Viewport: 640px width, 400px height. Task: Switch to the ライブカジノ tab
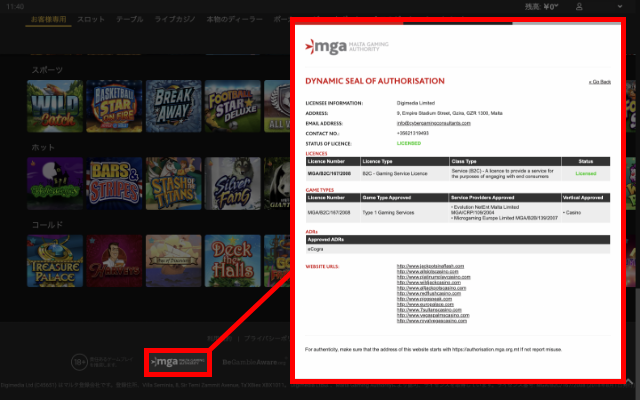[174, 19]
